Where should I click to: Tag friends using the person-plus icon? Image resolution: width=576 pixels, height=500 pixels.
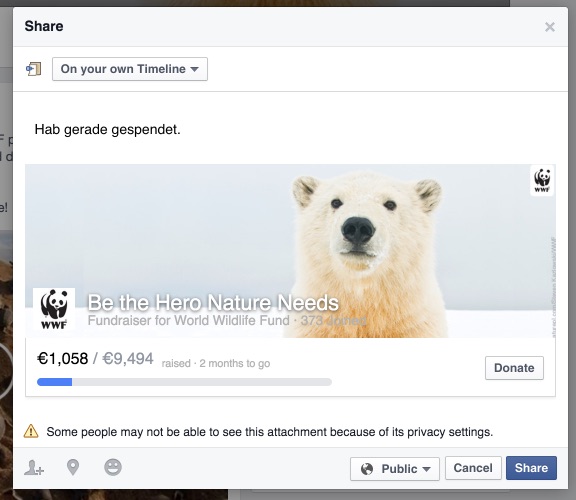point(34,468)
